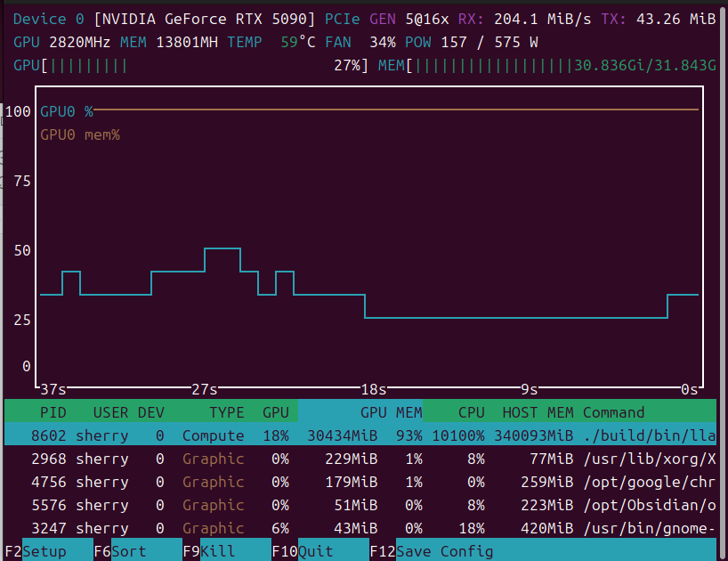Open the F2 Setup menu
The height and width of the screenshot is (561, 728).
(x=49, y=551)
